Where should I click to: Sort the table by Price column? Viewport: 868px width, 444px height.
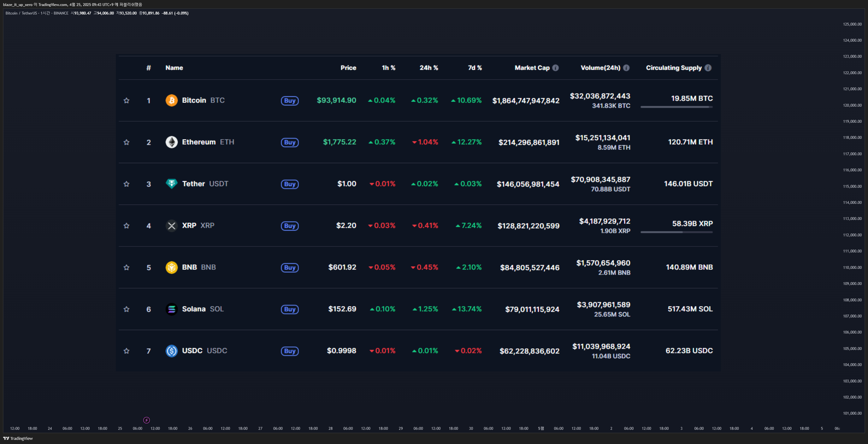pos(348,68)
